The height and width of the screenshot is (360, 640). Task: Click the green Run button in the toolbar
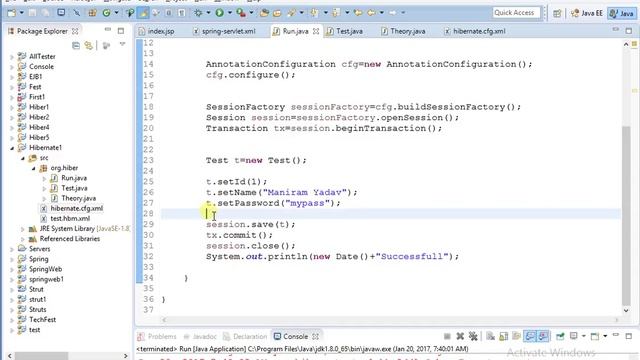pyautogui.click(x=220, y=13)
